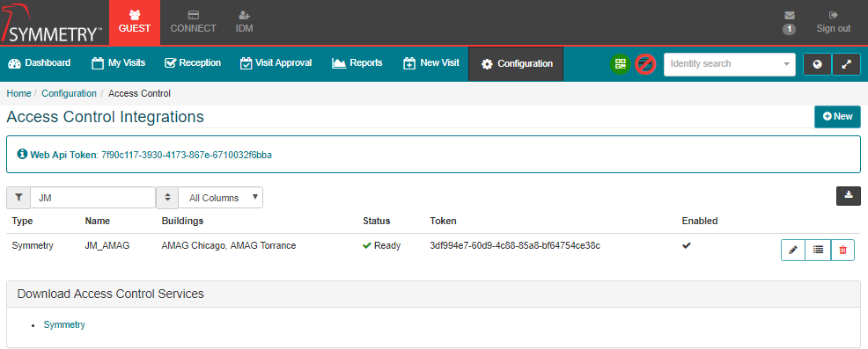Sign out of the application
Image resolution: width=868 pixels, height=349 pixels.
pos(833,22)
